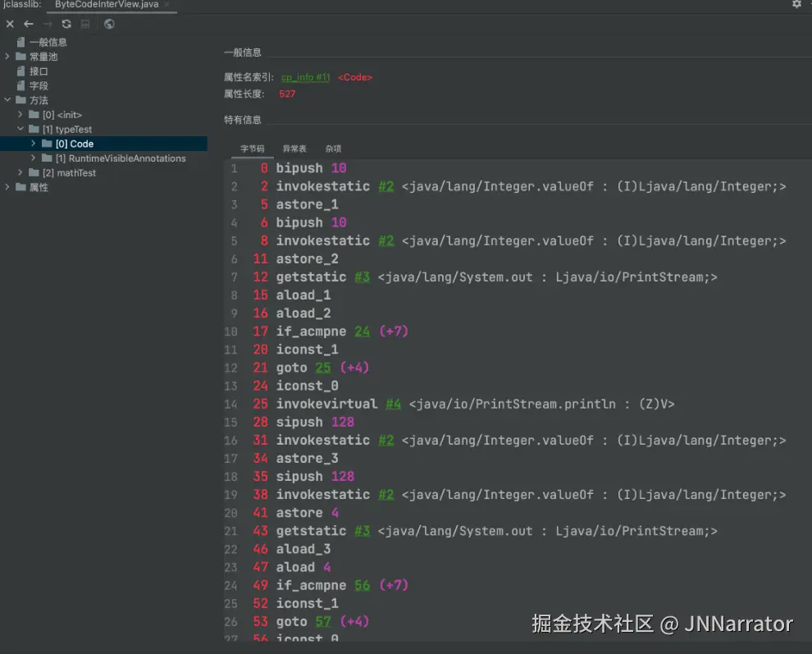Select the 字段 tree node
Viewport: 812px width, 654px height.
pyautogui.click(x=39, y=85)
